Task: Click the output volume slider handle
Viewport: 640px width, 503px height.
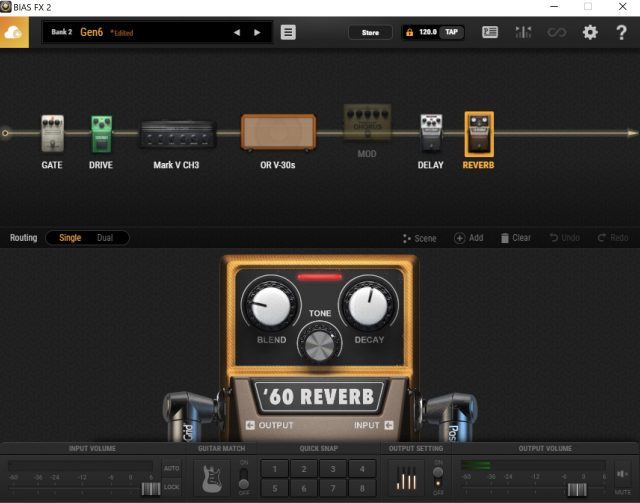Action: point(577,489)
